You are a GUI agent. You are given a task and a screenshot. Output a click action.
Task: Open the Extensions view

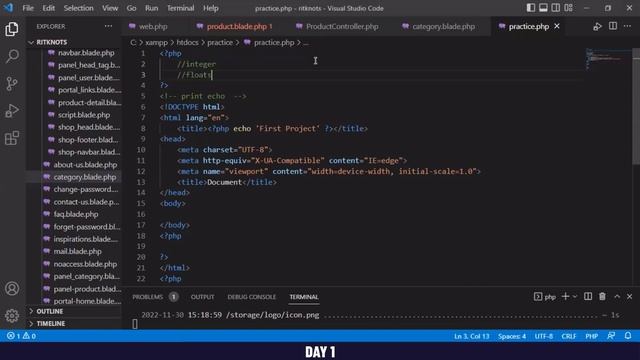pyautogui.click(x=12, y=138)
